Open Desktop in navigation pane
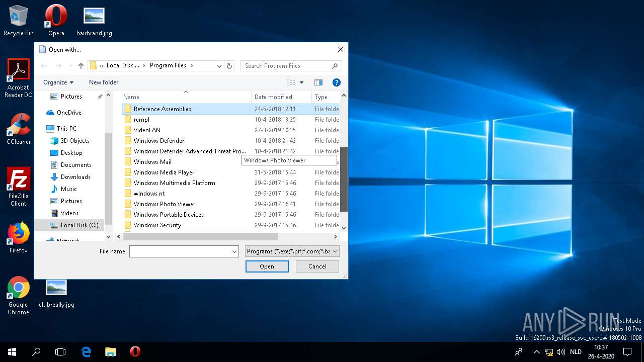This screenshot has height=362, width=644. point(71,153)
